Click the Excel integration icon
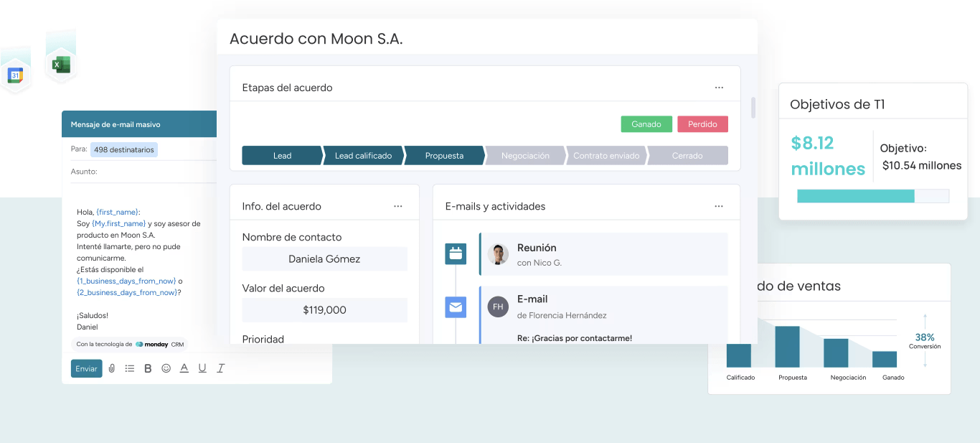 61,65
